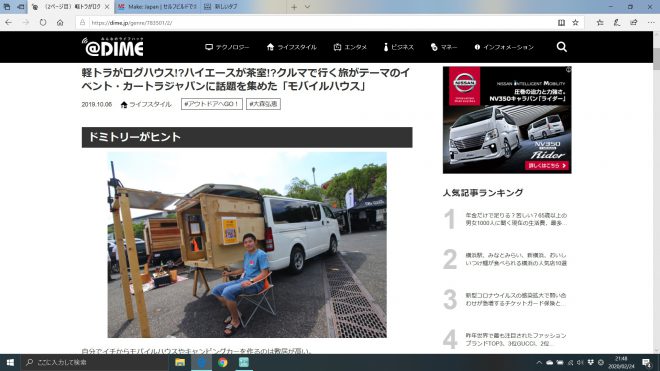Switch to the Make: Japan tab
This screenshot has height=371, width=660.
pos(157,7)
